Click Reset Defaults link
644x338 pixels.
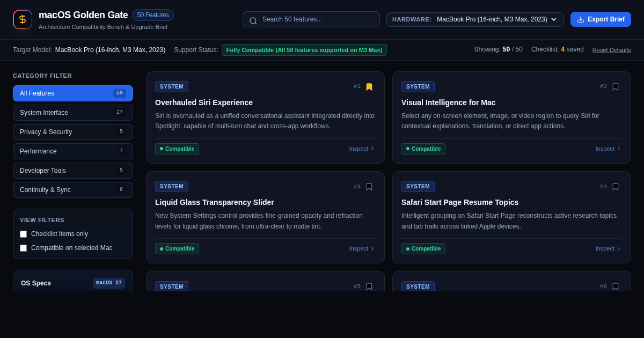click(x=612, y=50)
